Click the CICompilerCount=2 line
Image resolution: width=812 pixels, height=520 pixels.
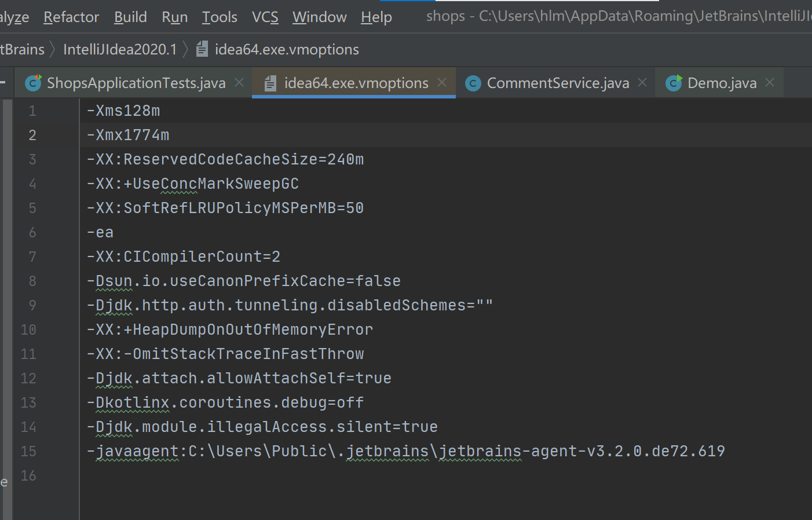click(184, 257)
